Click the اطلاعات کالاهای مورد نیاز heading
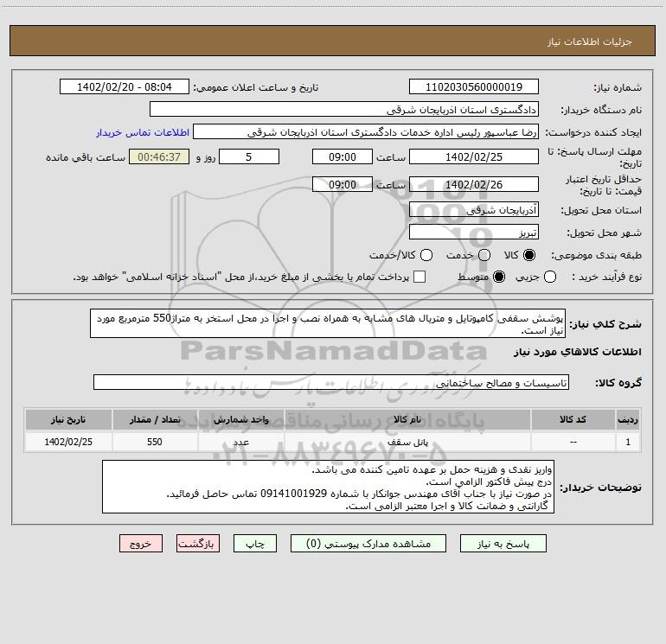This screenshot has height=644, width=666. pos(578,352)
